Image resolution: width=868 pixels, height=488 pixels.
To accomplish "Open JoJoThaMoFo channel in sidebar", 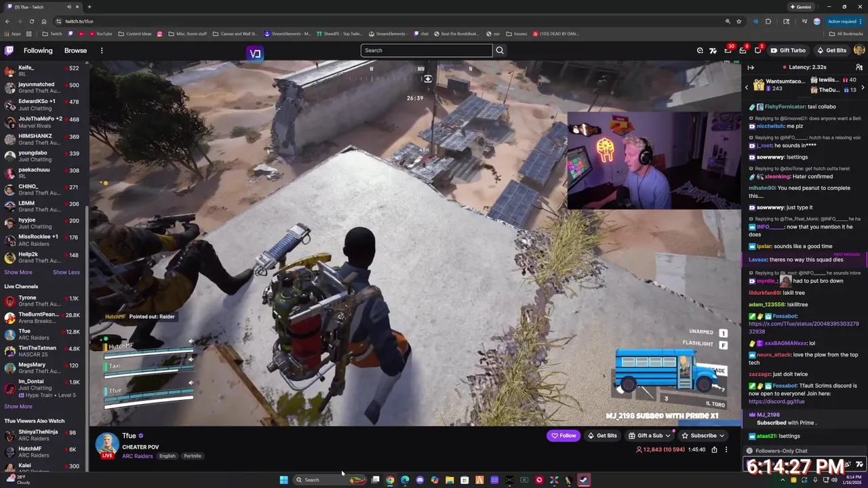I will [42, 122].
